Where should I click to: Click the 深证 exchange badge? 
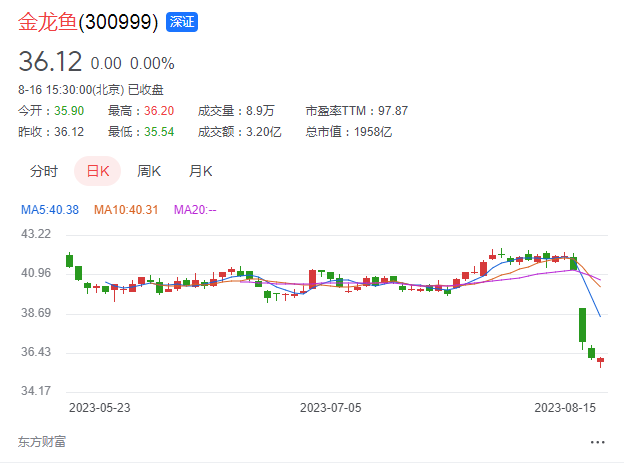pyautogui.click(x=182, y=22)
